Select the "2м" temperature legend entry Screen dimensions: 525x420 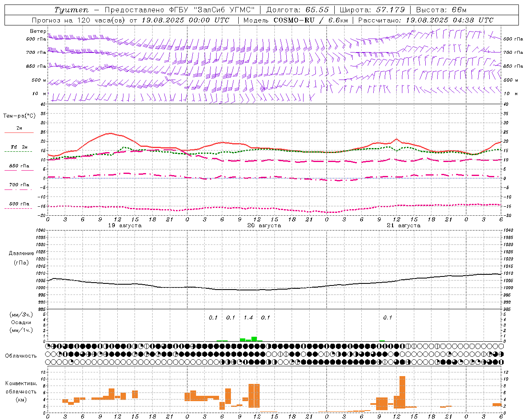point(19,128)
